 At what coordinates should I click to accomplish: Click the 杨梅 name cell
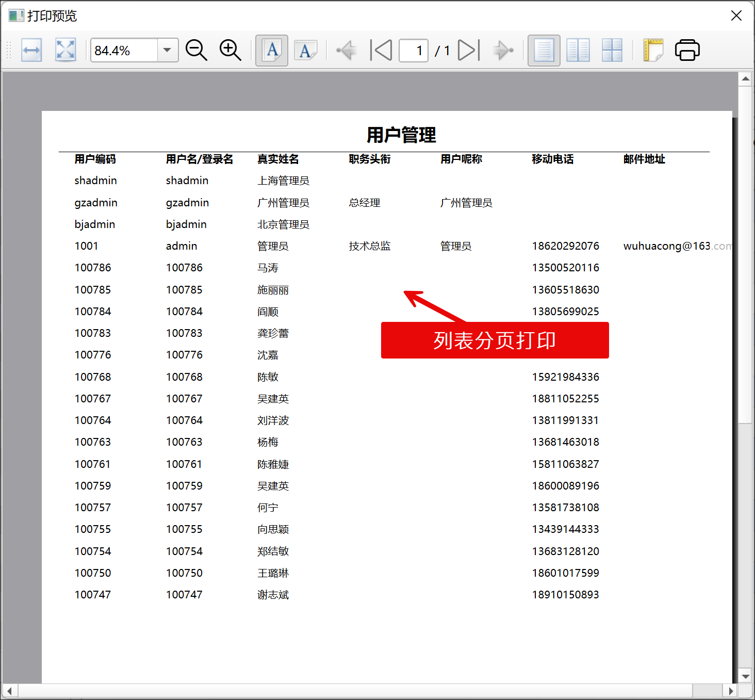pyautogui.click(x=268, y=442)
